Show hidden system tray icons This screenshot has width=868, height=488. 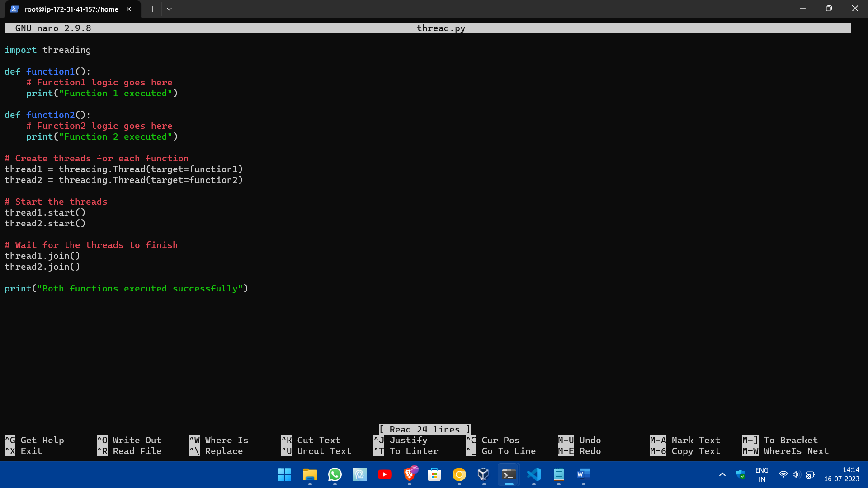(x=722, y=474)
